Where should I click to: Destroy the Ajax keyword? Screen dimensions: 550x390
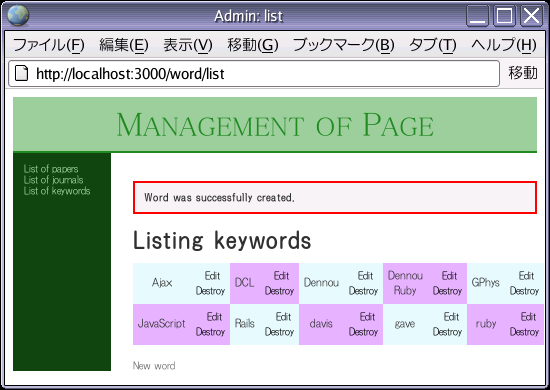coord(210,291)
